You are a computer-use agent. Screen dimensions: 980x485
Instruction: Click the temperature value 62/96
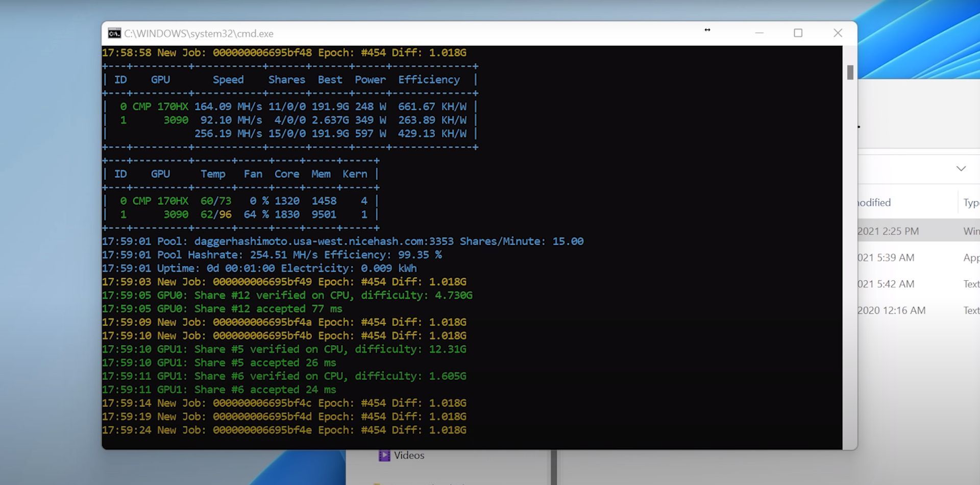tap(216, 214)
